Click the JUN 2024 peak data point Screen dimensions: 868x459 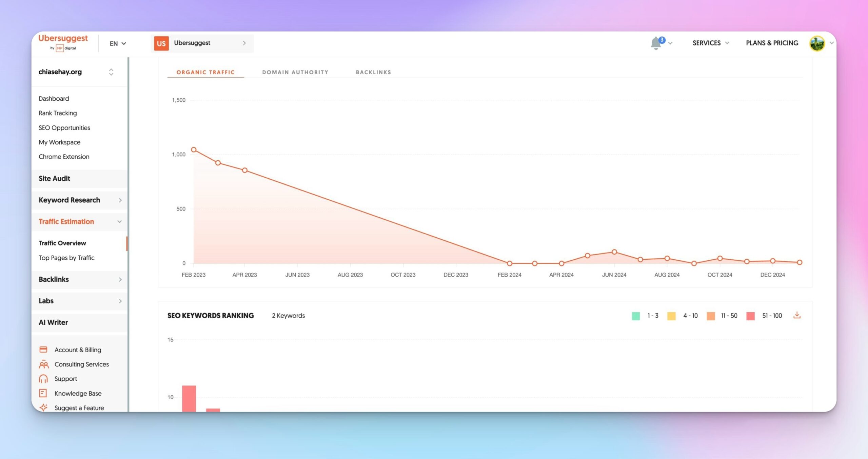pos(614,252)
